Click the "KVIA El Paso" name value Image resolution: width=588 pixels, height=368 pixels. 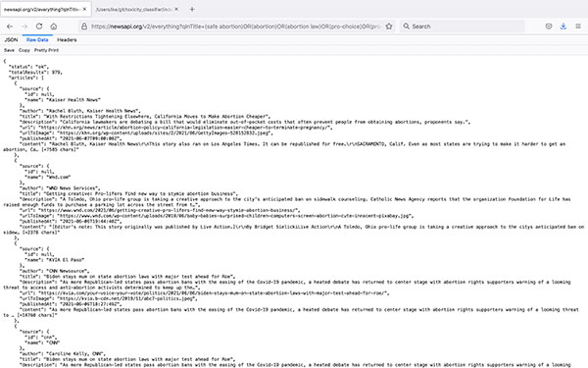65,260
